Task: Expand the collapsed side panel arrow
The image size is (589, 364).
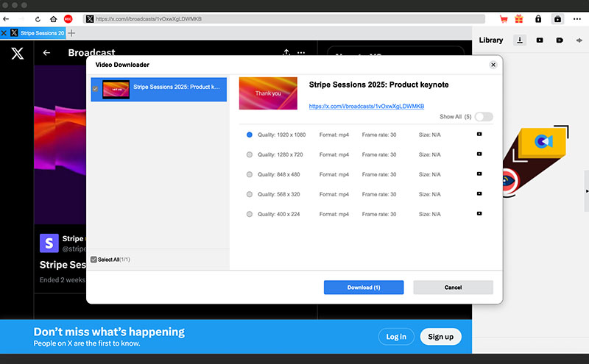Action: (587, 191)
